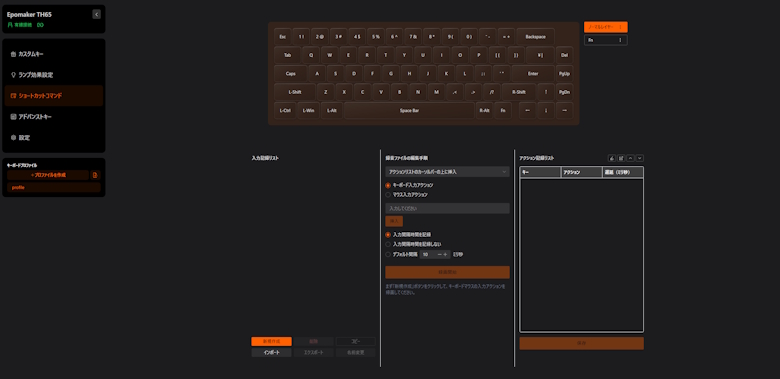Click the Caps key on virtual keyboard

tap(291, 74)
